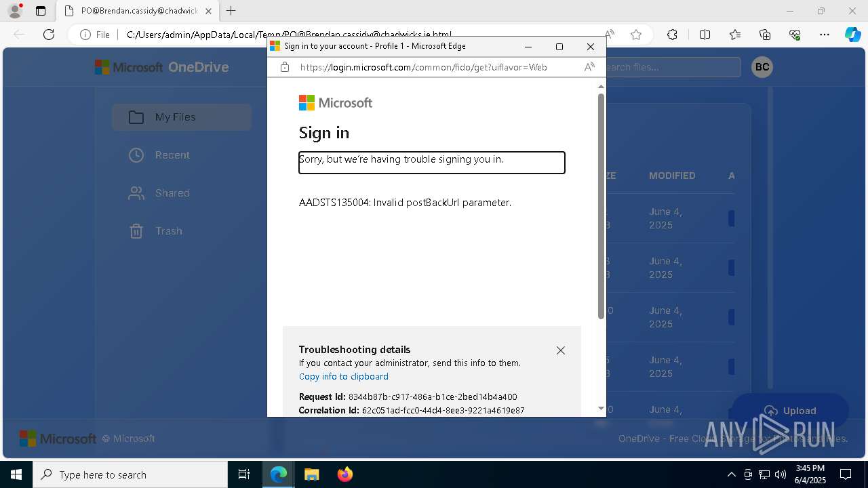Screen dimensions: 868x488
Task: Open the Extensions puzzle icon
Action: [672, 35]
